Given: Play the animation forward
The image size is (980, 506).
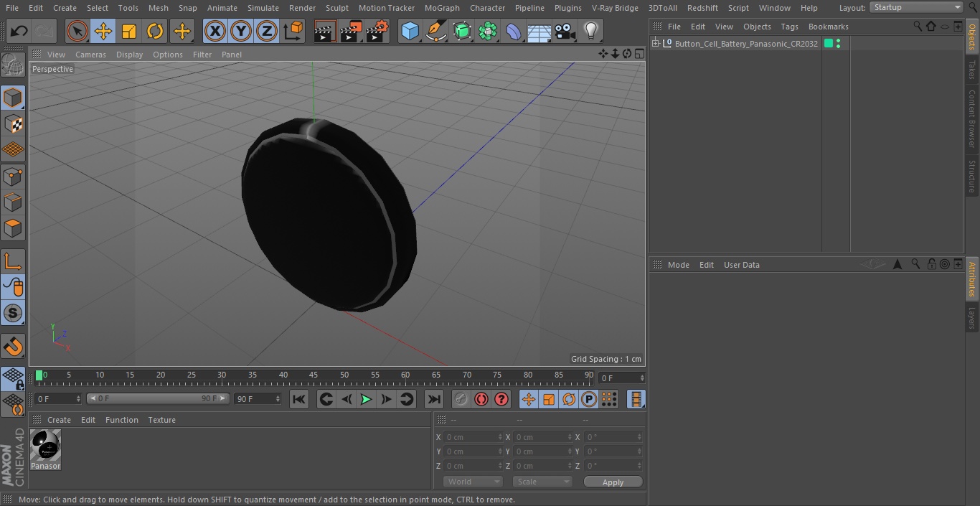Looking at the screenshot, I should pyautogui.click(x=366, y=399).
